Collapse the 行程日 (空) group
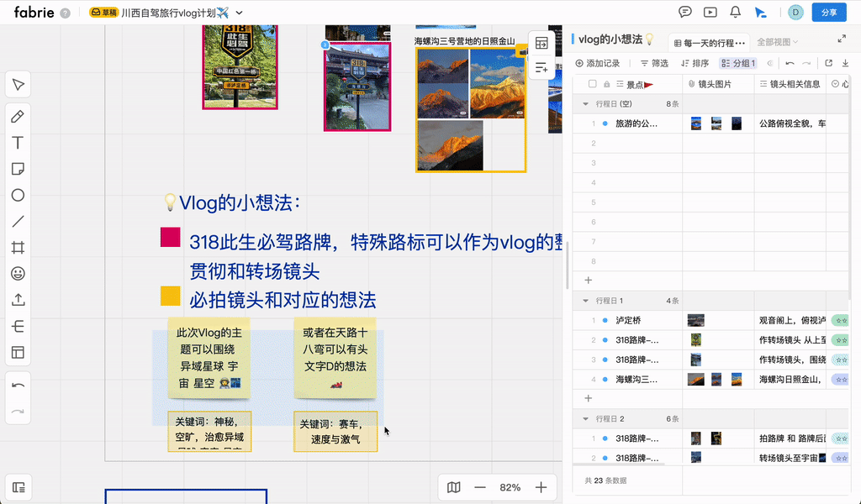 pos(585,103)
